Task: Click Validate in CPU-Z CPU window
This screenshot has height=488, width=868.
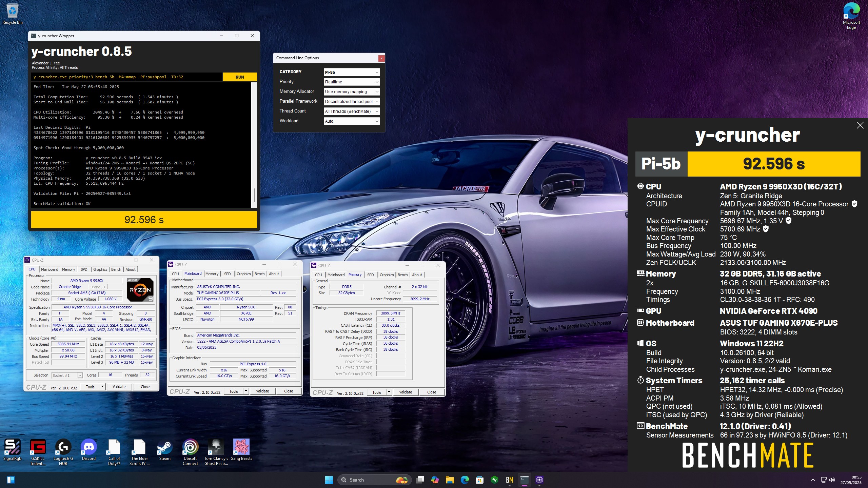Action: (x=119, y=387)
